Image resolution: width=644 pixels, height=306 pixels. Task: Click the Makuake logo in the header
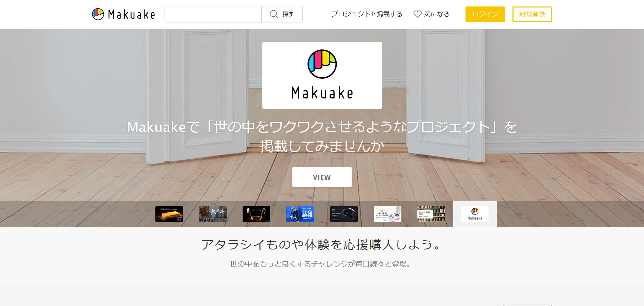coord(123,14)
